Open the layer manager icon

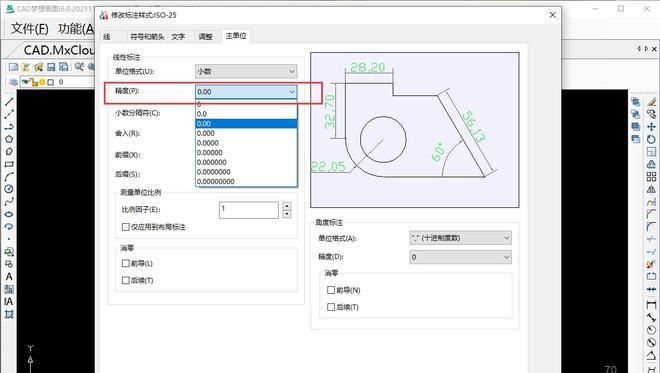coord(13,82)
